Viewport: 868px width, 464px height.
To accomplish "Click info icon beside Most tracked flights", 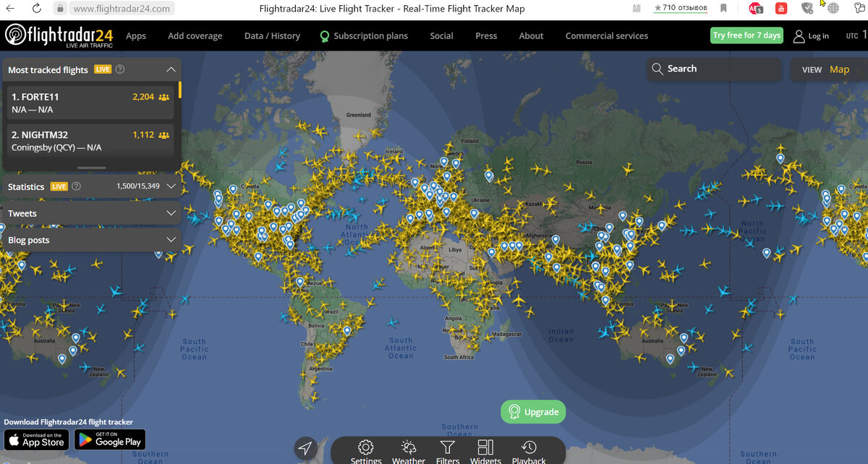I will (120, 69).
